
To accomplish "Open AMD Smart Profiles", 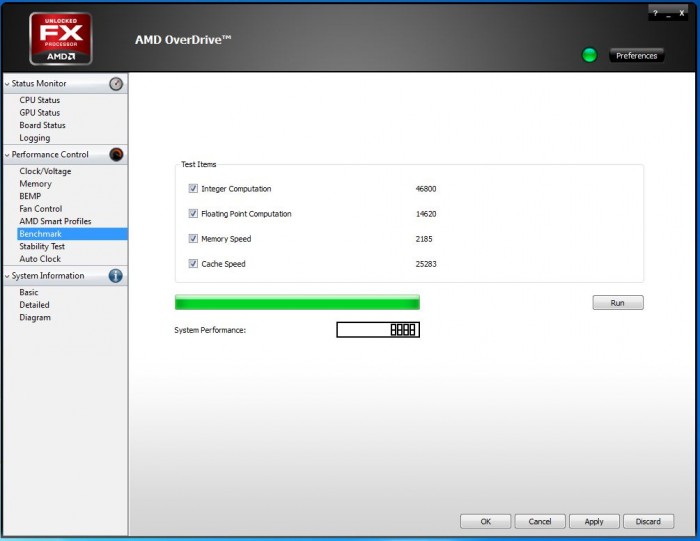I will point(55,221).
